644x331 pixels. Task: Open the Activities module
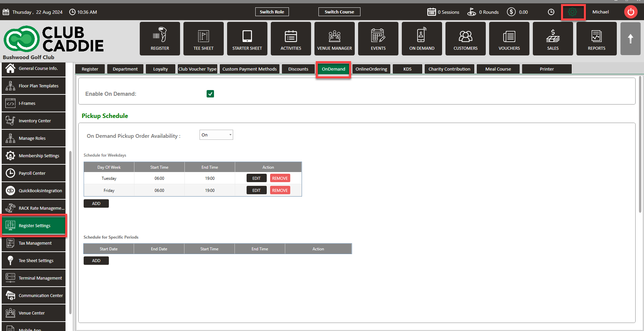click(x=291, y=39)
